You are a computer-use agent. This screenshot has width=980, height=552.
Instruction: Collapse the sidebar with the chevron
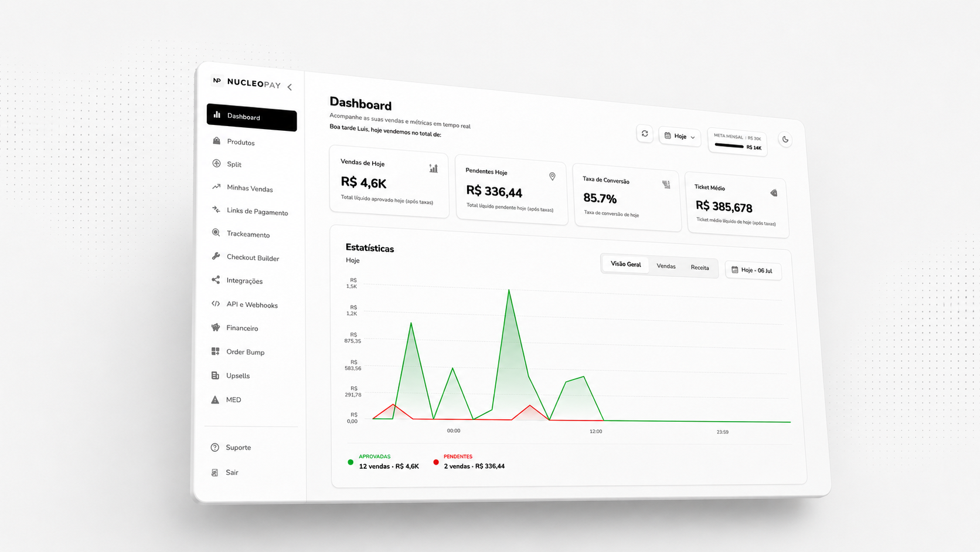(290, 87)
